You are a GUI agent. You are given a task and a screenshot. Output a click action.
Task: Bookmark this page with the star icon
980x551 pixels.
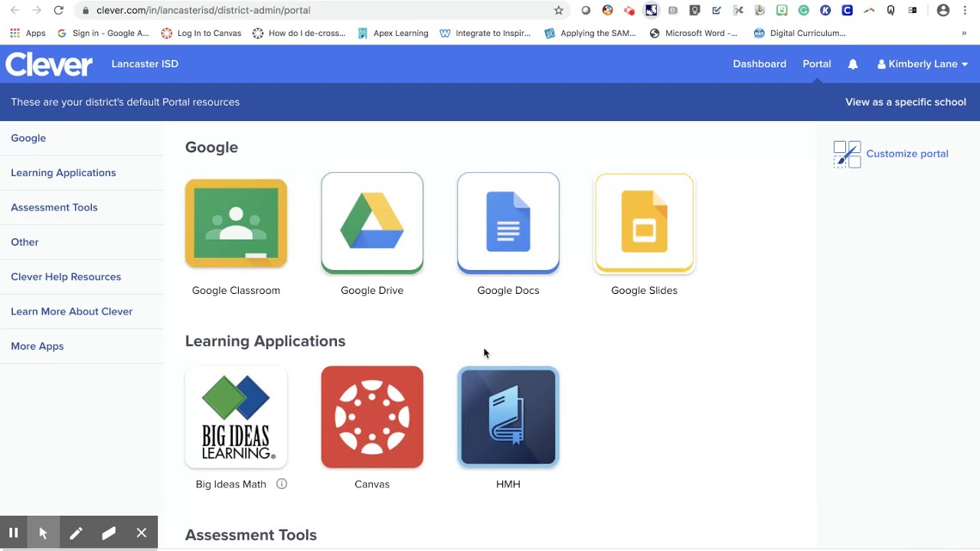(559, 10)
